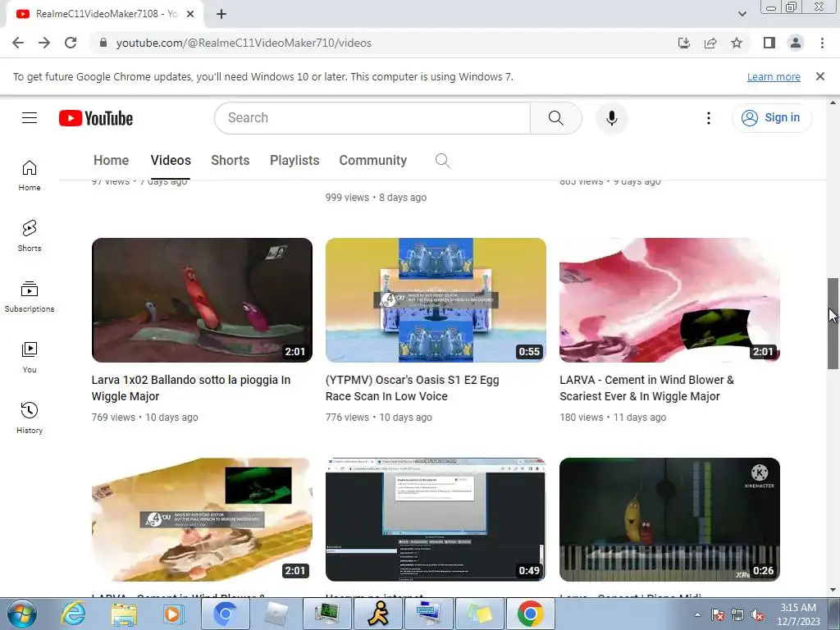Image resolution: width=840 pixels, height=630 pixels.
Task: Open a new browser tab
Action: point(221,14)
